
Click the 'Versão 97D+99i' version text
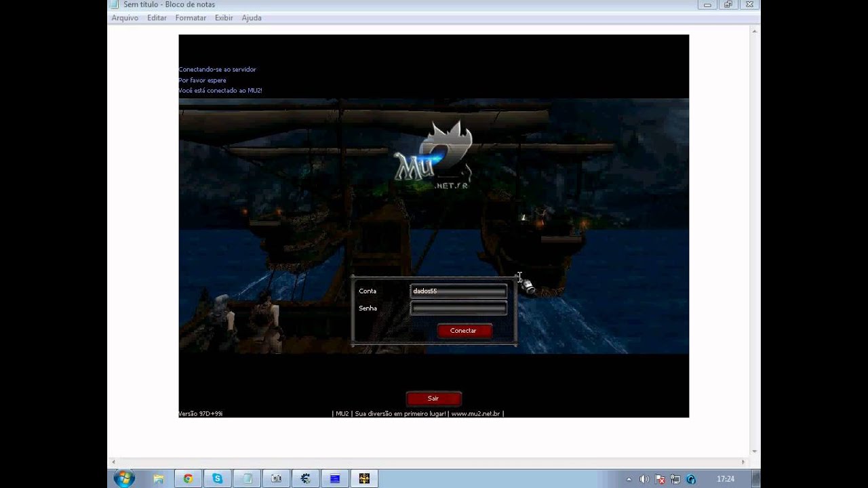coord(201,413)
